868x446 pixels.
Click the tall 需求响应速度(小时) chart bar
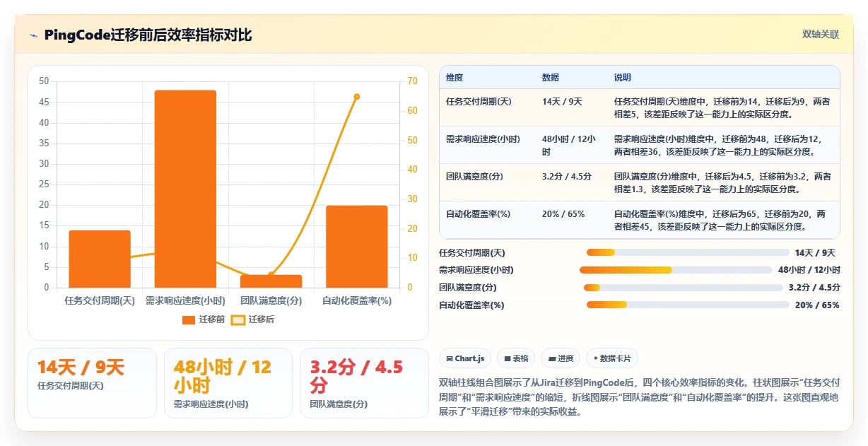coord(185,189)
